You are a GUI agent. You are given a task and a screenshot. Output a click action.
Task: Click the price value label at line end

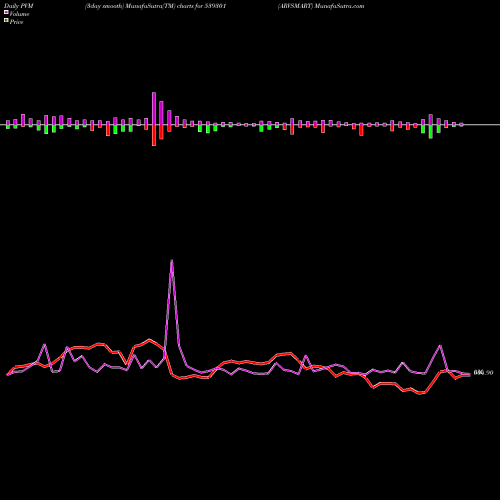click(x=483, y=373)
